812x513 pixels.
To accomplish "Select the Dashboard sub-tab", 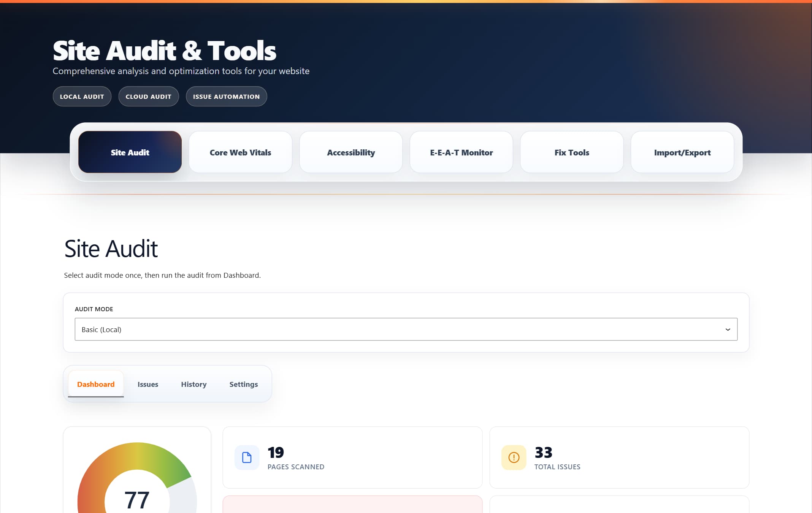I will 96,384.
